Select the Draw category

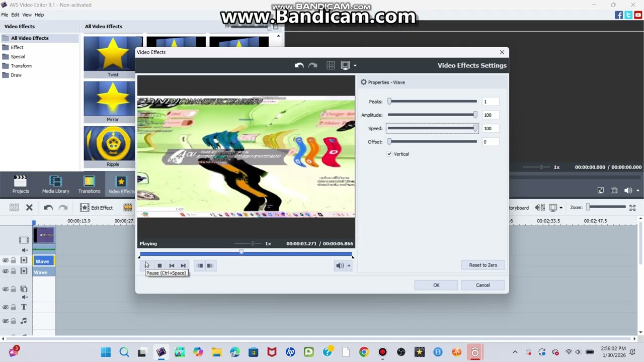pos(16,75)
